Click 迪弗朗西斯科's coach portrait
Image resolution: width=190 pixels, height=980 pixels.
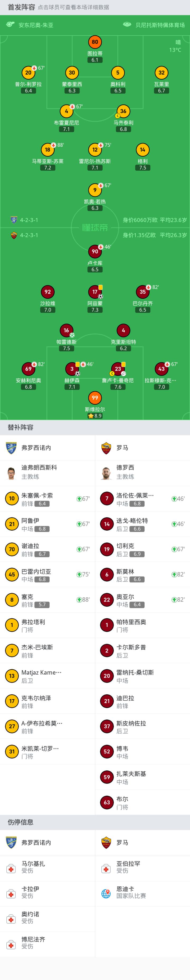click(x=11, y=473)
